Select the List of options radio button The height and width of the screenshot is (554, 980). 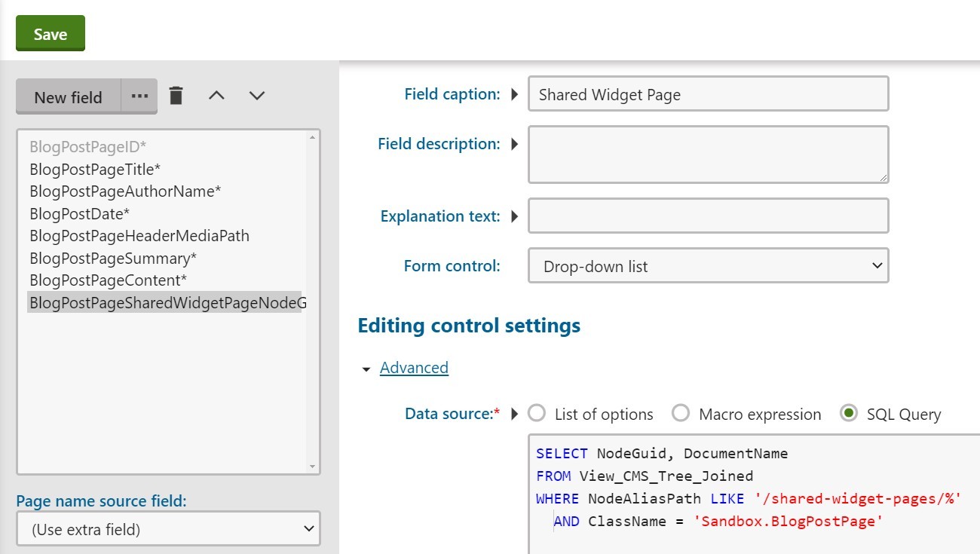[537, 413]
